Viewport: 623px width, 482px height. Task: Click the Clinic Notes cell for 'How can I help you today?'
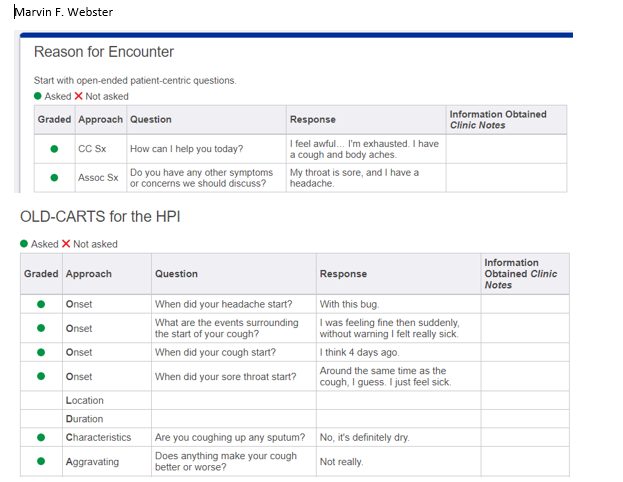click(506, 149)
